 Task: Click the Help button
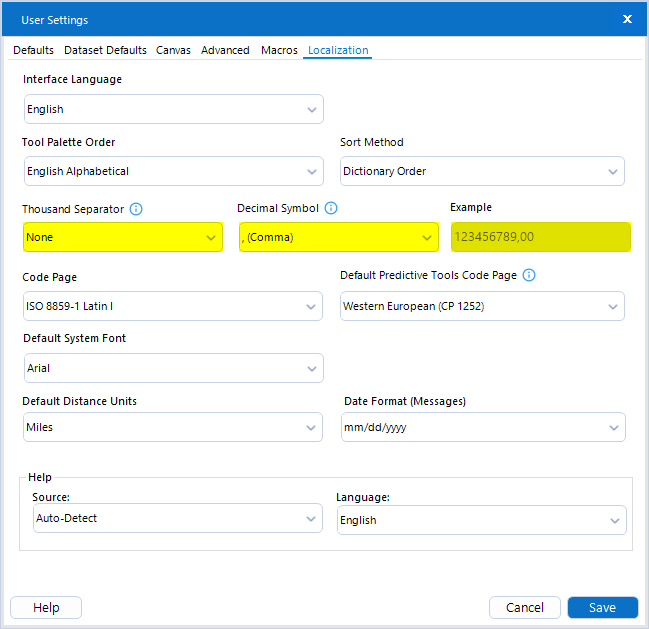(46, 608)
